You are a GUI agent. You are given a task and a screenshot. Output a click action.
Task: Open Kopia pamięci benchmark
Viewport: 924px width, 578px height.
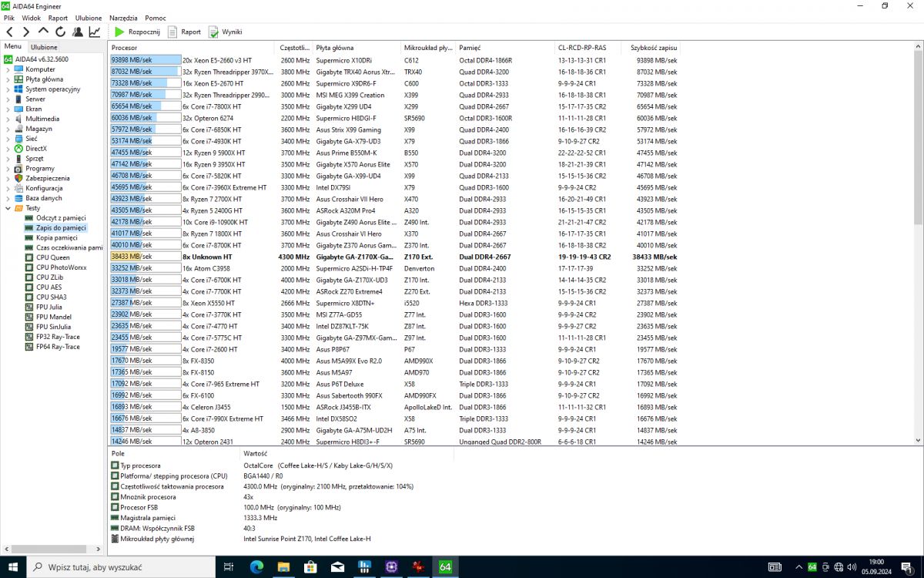coord(52,237)
